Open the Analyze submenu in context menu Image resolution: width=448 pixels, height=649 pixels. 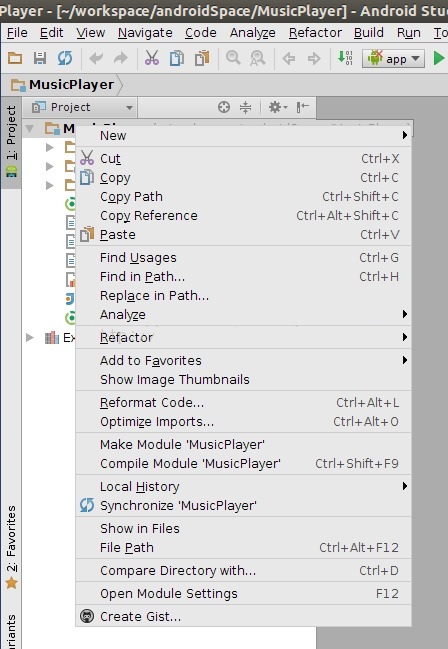pyautogui.click(x=243, y=315)
